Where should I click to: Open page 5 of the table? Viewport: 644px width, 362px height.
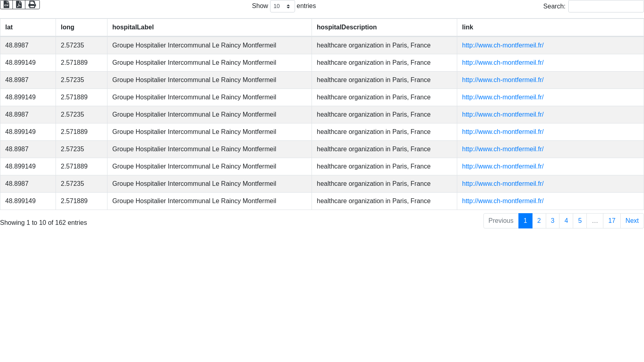(x=580, y=221)
